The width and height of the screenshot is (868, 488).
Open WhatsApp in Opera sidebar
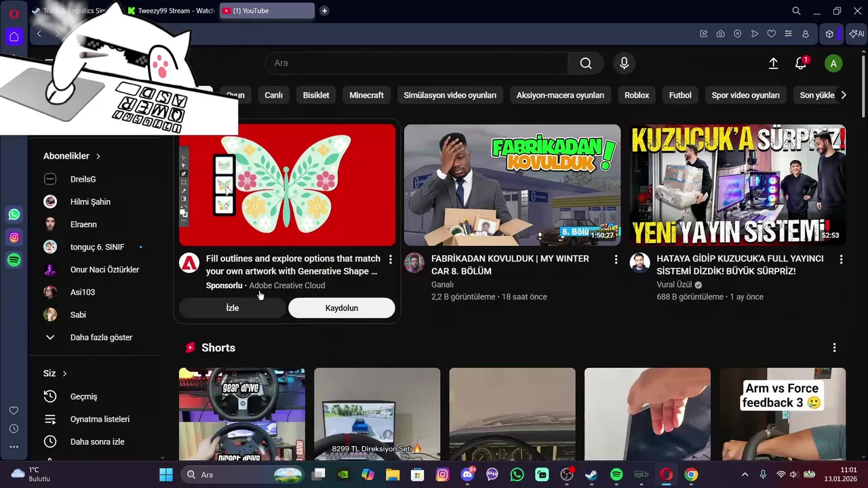pyautogui.click(x=14, y=215)
